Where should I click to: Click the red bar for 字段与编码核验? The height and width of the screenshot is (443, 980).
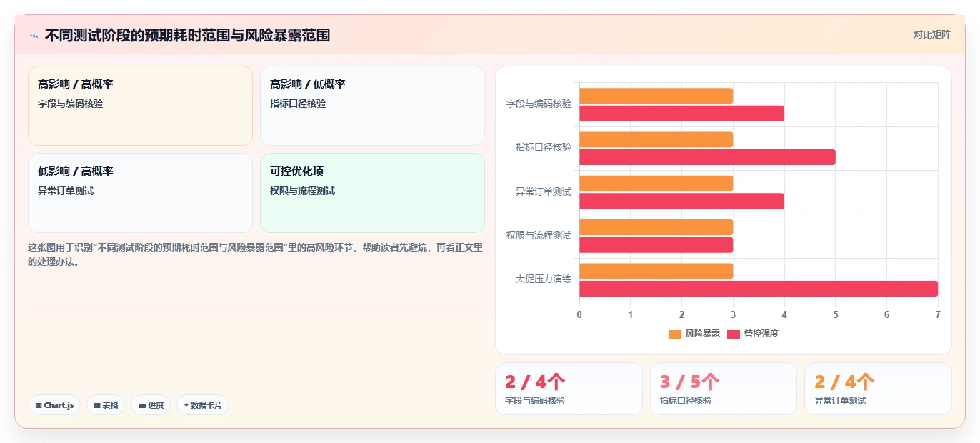pyautogui.click(x=681, y=114)
